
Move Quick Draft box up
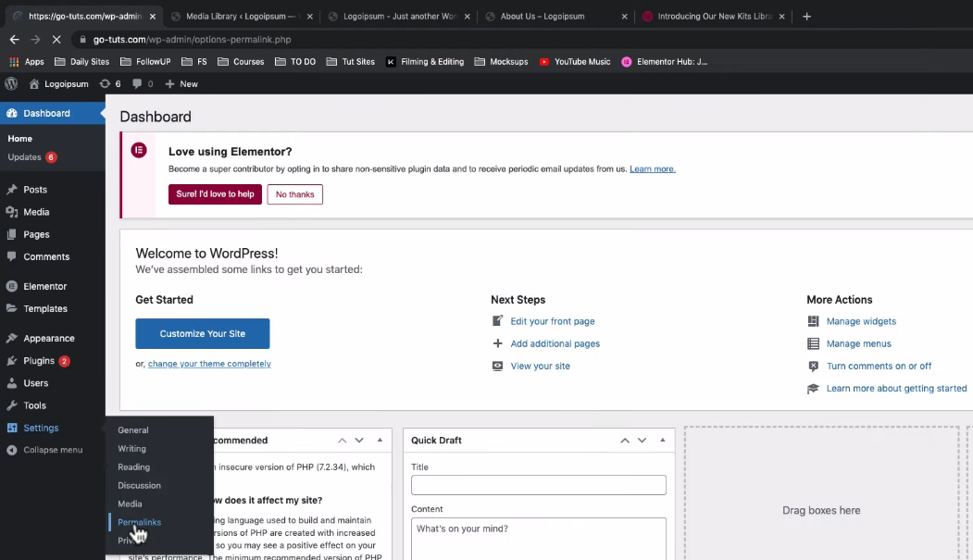[x=625, y=441]
